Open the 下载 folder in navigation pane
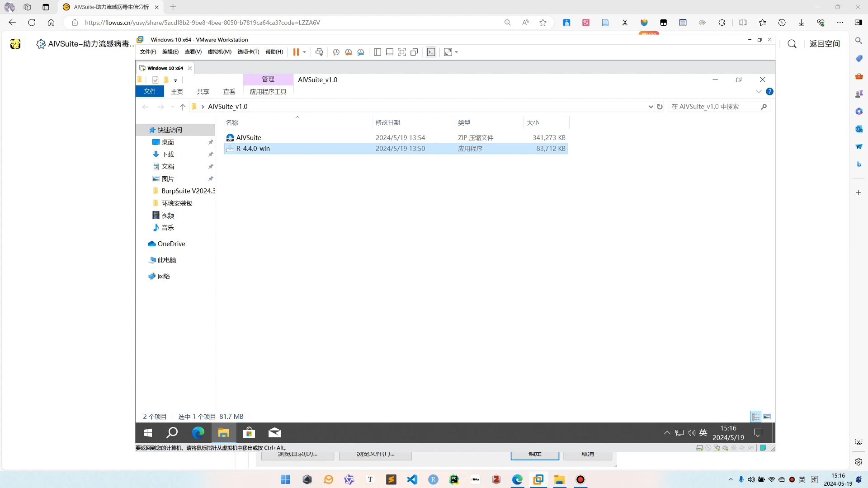The image size is (868, 488). point(168,154)
